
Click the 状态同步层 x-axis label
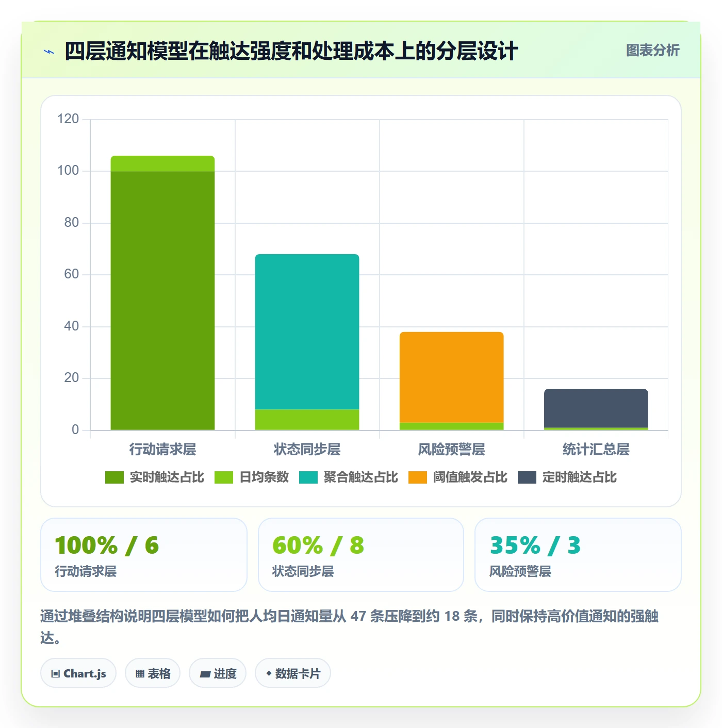[x=307, y=450]
